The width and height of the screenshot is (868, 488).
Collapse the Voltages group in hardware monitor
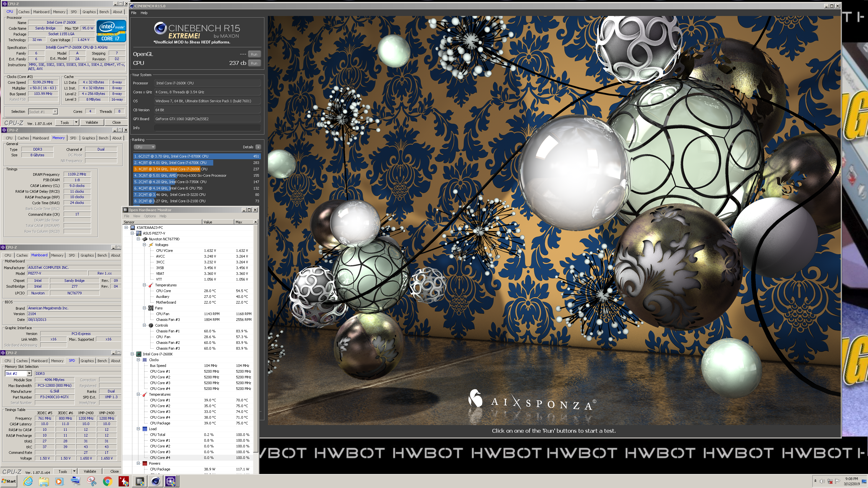[x=145, y=245]
